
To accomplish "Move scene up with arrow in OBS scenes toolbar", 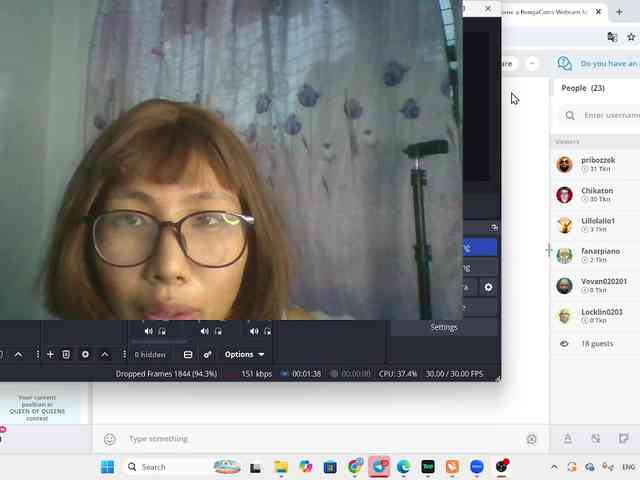I will click(18, 355).
